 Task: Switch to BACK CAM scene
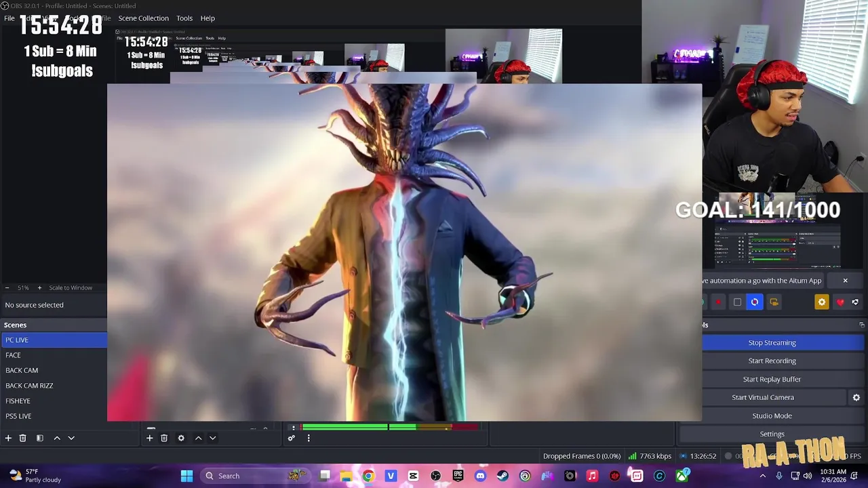tap(54, 371)
